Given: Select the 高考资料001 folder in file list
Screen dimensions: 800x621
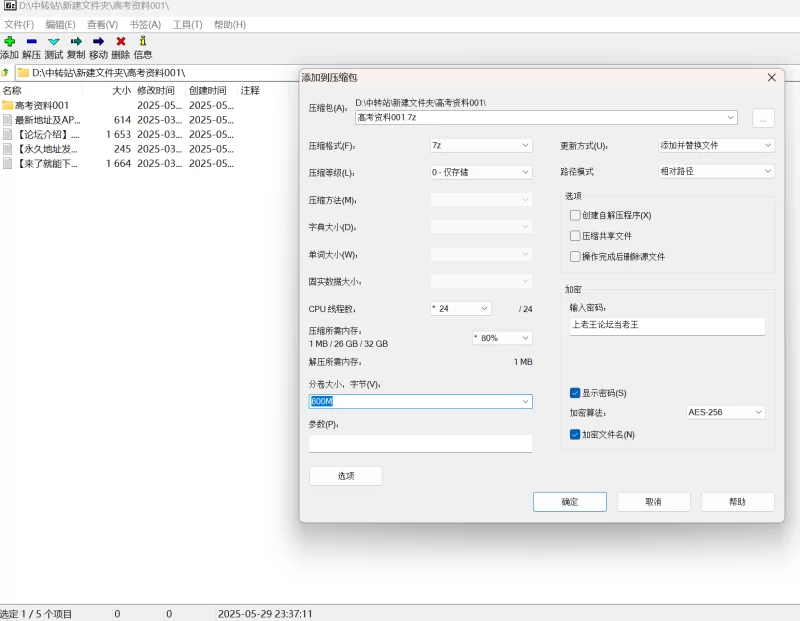Looking at the screenshot, I should point(42,105).
